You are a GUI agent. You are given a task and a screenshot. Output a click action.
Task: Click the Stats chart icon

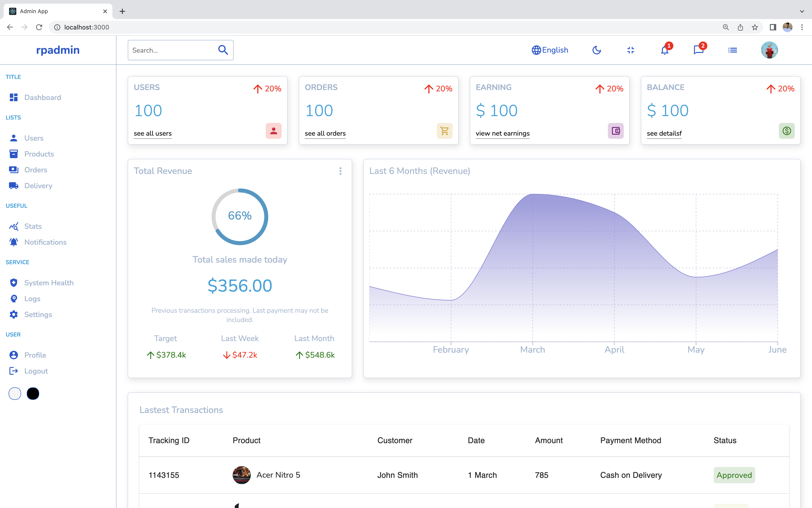[x=13, y=226]
